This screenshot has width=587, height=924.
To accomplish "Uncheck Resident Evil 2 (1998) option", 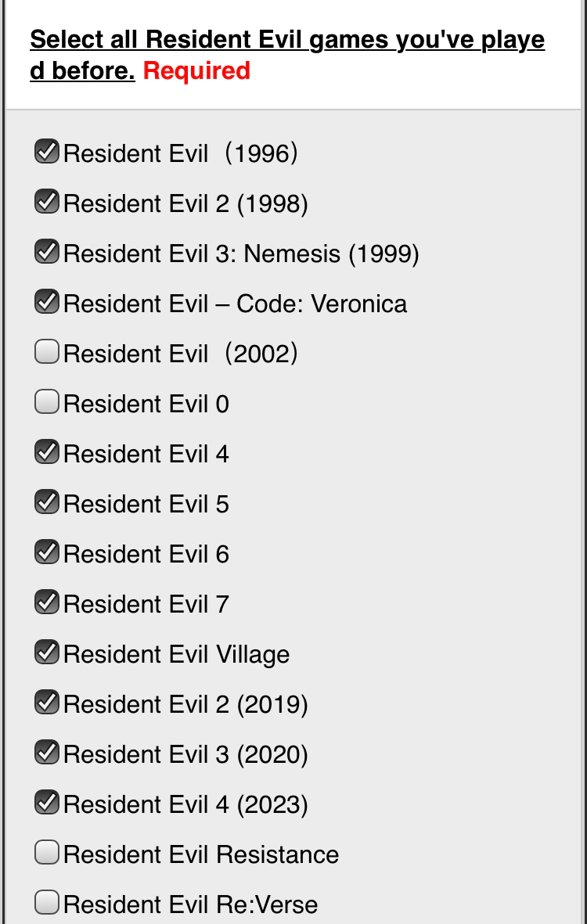I will (x=46, y=202).
